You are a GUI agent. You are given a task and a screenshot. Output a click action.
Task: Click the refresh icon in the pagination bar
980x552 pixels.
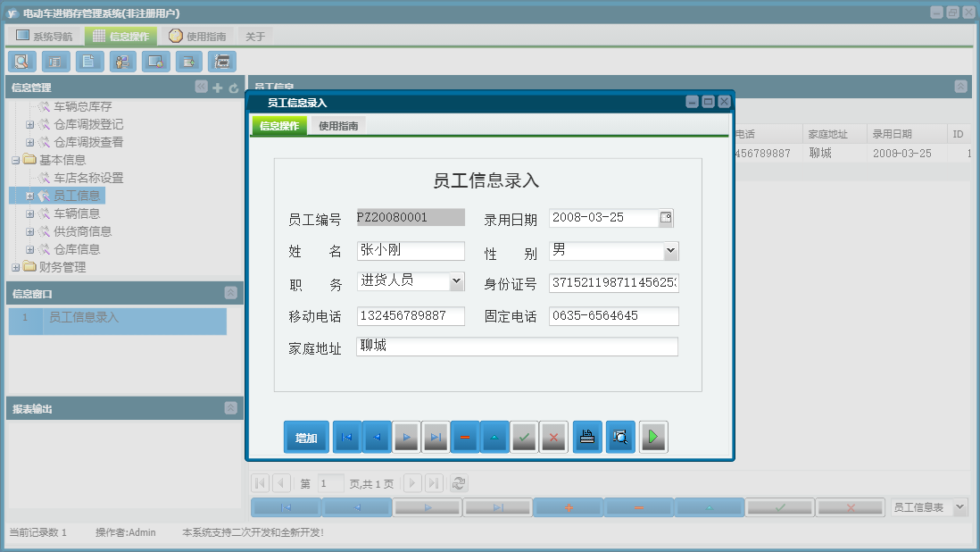tap(459, 483)
